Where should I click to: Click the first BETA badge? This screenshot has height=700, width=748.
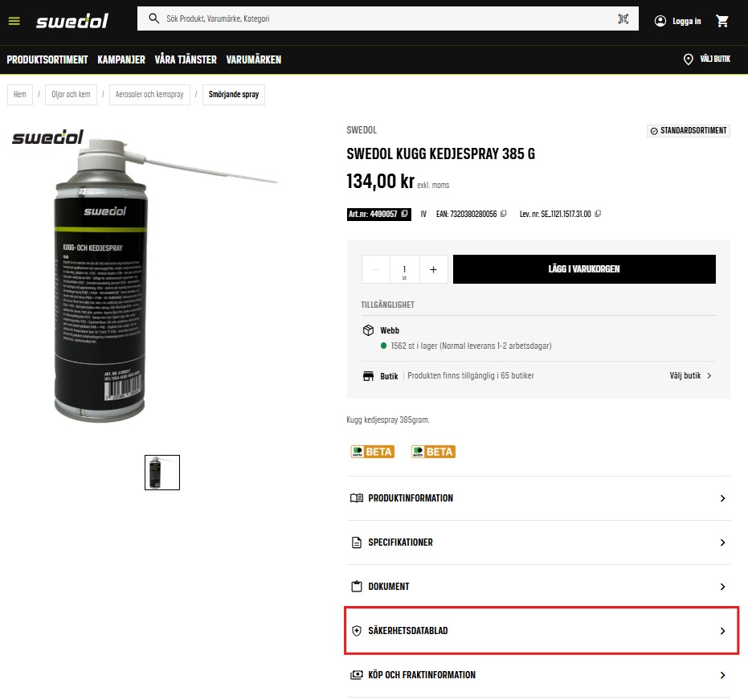click(373, 452)
